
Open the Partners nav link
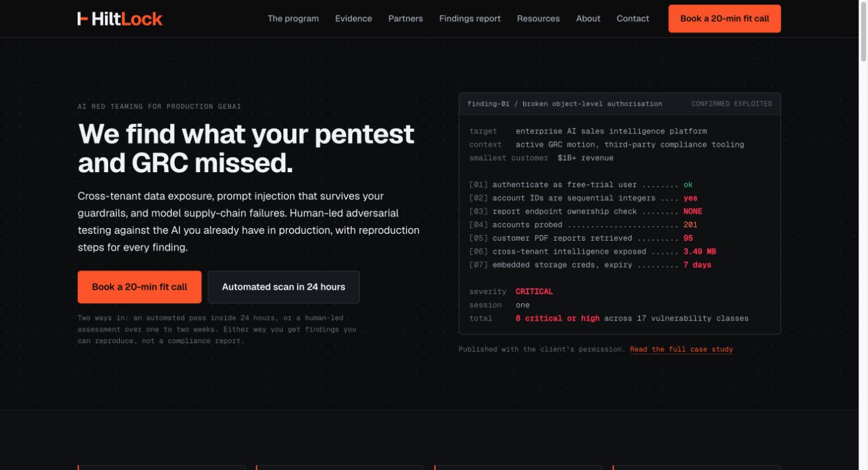point(406,19)
